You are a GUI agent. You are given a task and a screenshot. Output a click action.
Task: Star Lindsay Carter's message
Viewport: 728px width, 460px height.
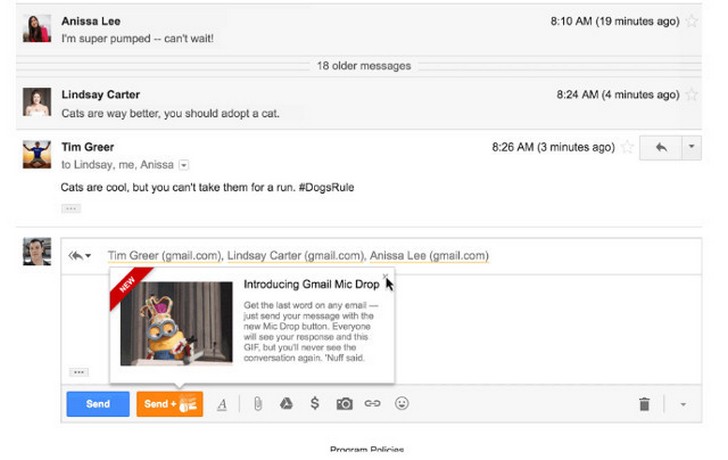691,95
